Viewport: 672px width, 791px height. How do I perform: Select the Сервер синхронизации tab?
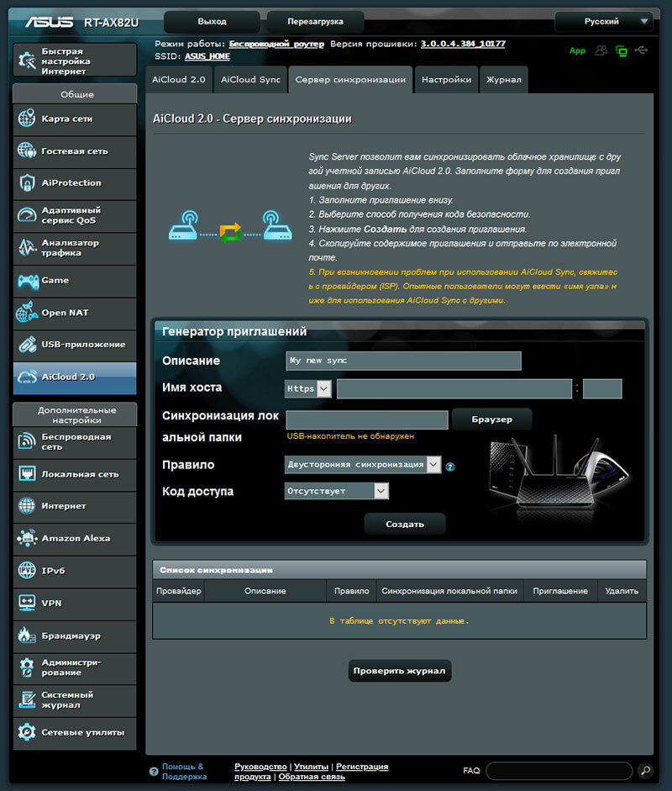tap(350, 80)
